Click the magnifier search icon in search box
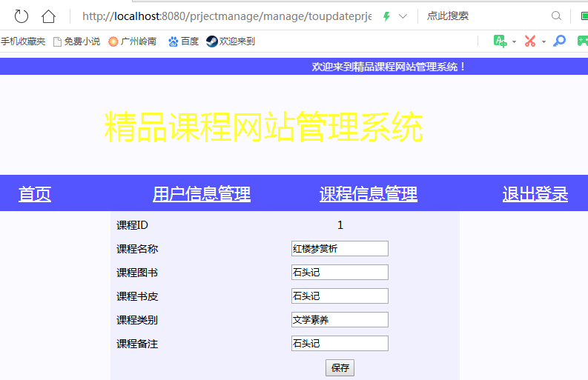 556,16
